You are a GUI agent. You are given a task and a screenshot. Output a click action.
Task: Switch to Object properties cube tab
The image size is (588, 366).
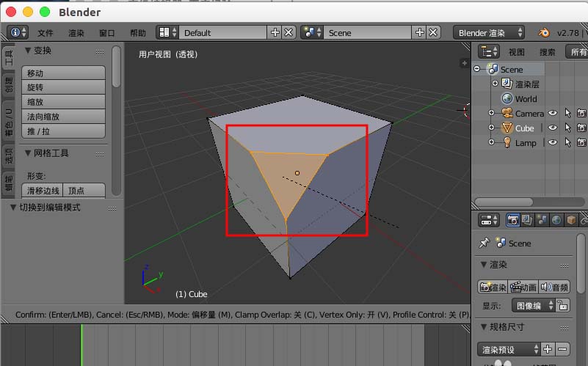(x=571, y=220)
